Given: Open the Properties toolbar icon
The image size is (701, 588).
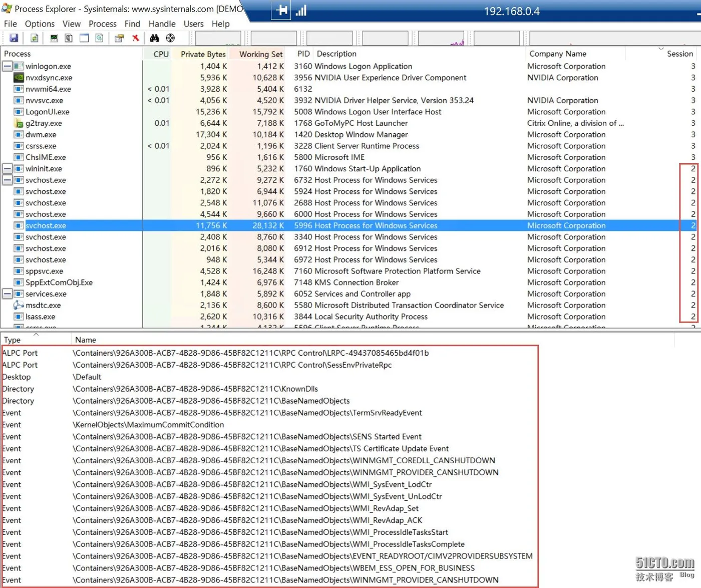Looking at the screenshot, I should pos(119,38).
